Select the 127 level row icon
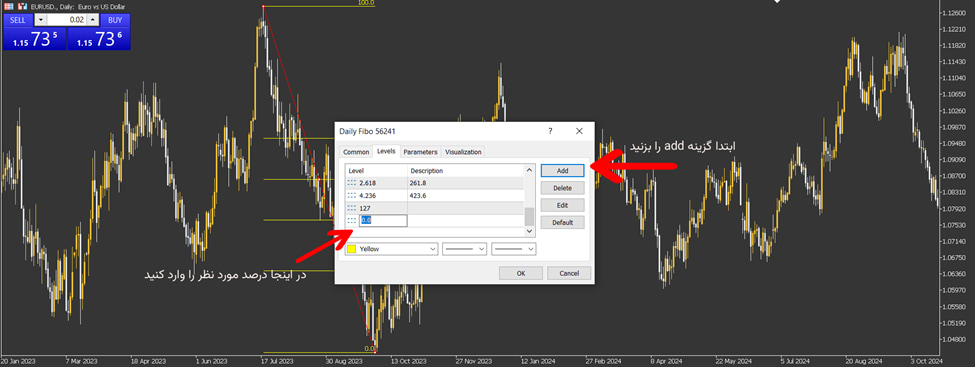Viewport: 975px width, 367px height. [x=352, y=208]
